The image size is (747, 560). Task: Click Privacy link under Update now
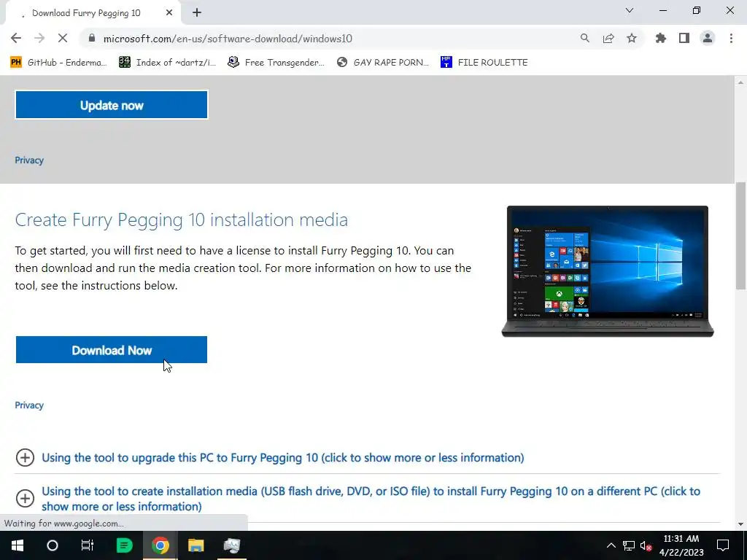(x=29, y=160)
